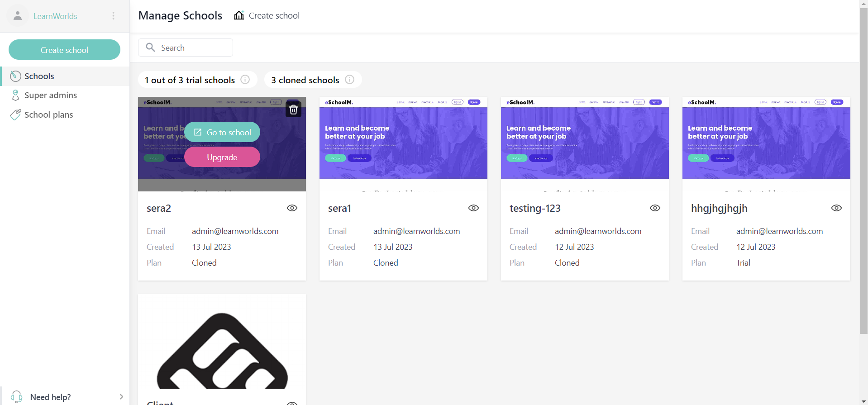The width and height of the screenshot is (868, 405).
Task: Click the School plans tag icon
Action: click(x=15, y=114)
